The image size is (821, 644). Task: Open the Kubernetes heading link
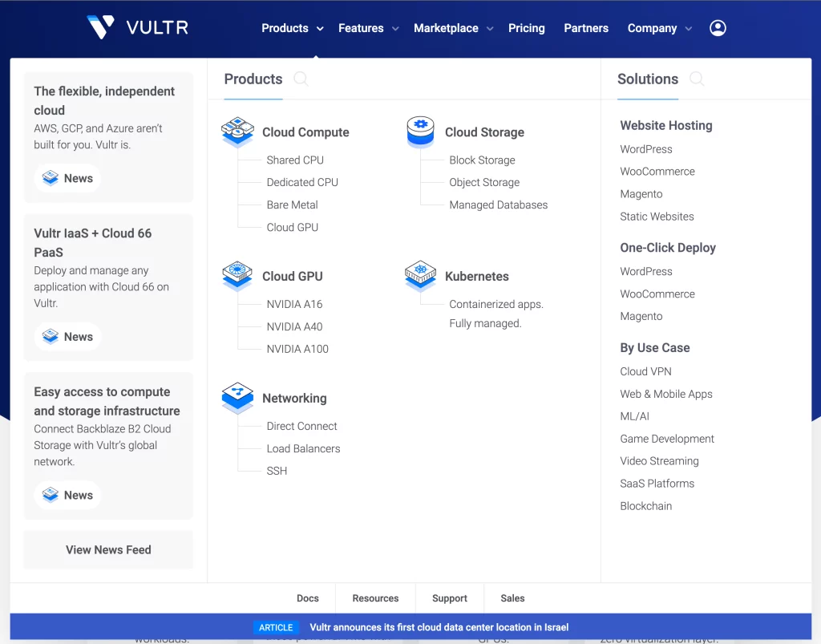click(477, 276)
